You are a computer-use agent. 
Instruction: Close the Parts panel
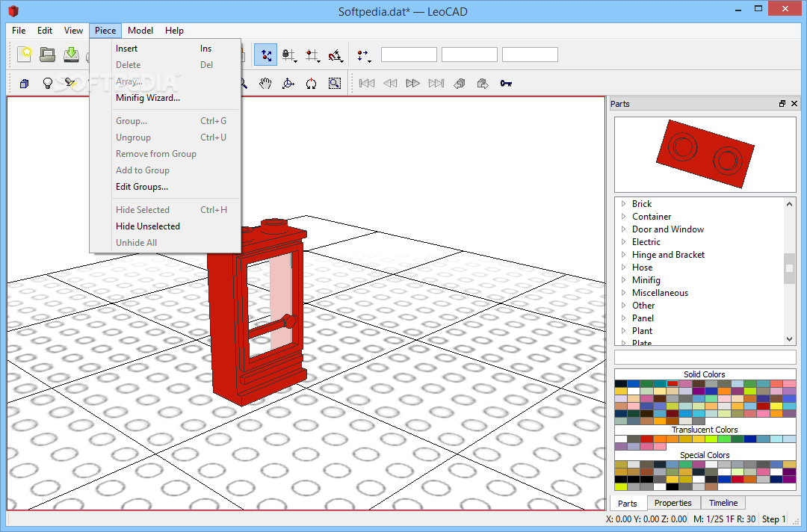(x=794, y=103)
